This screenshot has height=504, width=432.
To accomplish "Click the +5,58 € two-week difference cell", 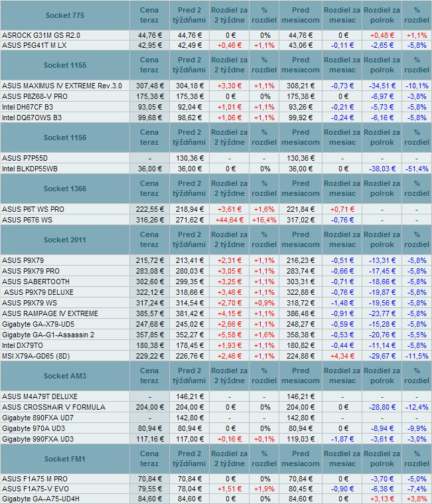I will tap(230, 335).
